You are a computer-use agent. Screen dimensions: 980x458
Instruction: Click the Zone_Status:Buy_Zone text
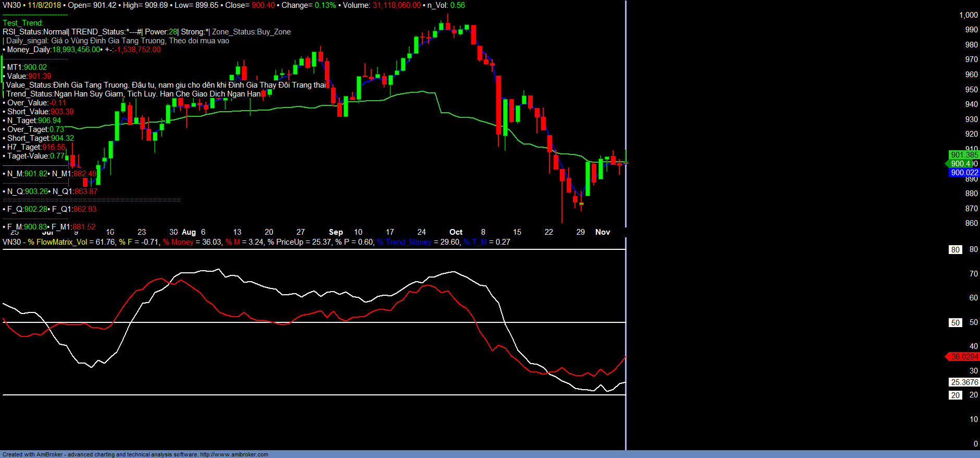pyautogui.click(x=251, y=32)
